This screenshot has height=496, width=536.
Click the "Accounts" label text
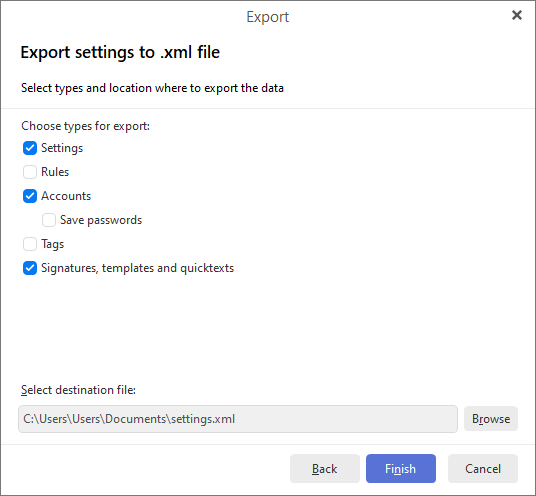(66, 196)
